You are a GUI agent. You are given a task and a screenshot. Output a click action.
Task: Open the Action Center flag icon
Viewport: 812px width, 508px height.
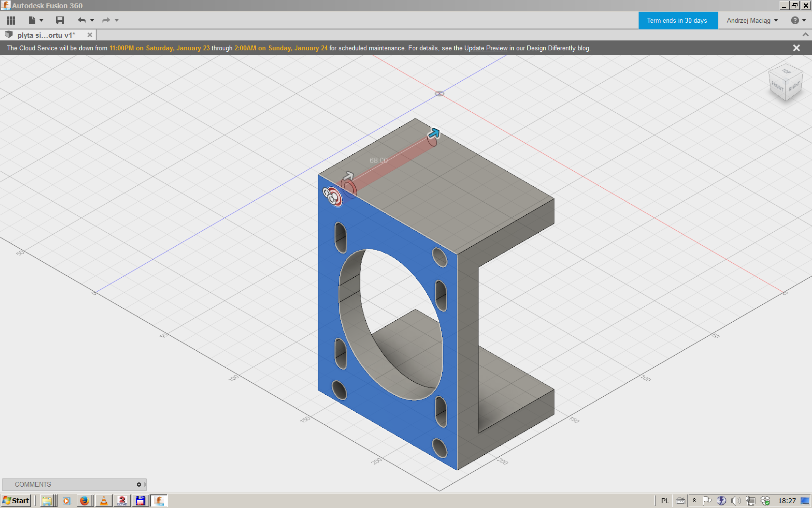(707, 501)
